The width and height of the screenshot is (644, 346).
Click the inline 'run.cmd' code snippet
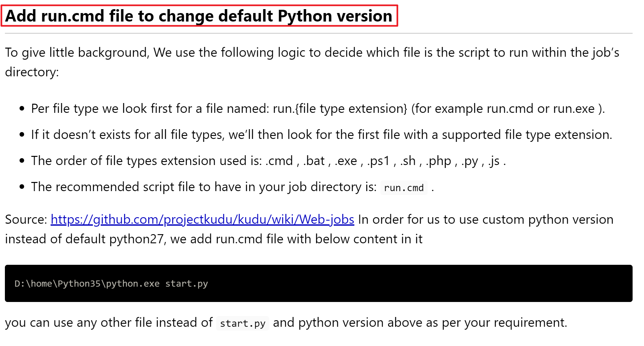(403, 188)
